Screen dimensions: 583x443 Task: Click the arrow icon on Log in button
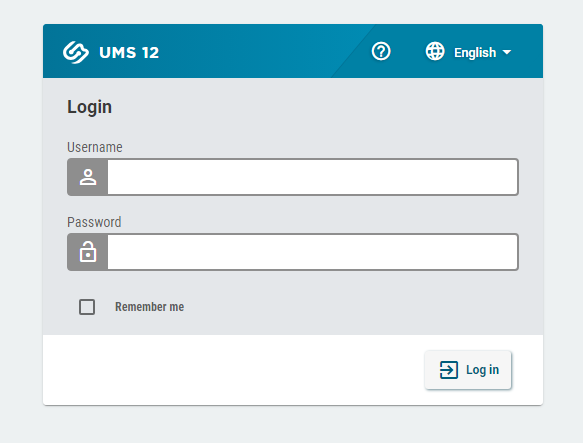[449, 370]
